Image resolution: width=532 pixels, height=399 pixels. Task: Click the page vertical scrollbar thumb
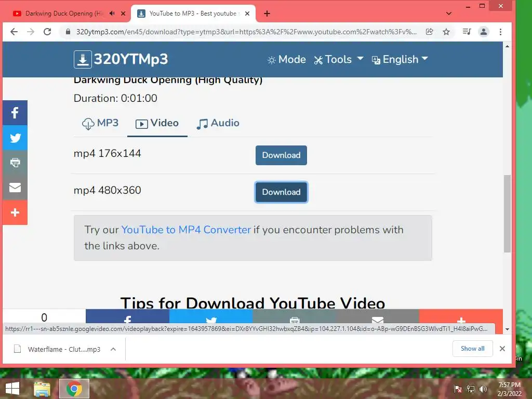507,214
